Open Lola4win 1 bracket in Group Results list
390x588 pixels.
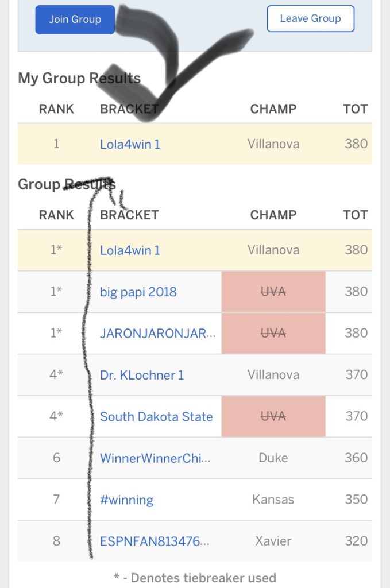130,250
